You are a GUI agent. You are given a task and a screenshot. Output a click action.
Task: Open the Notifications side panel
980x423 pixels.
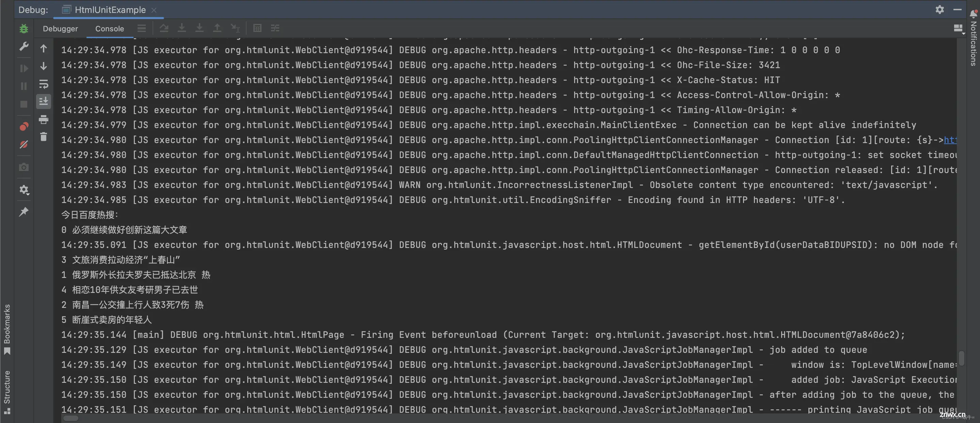pyautogui.click(x=974, y=38)
